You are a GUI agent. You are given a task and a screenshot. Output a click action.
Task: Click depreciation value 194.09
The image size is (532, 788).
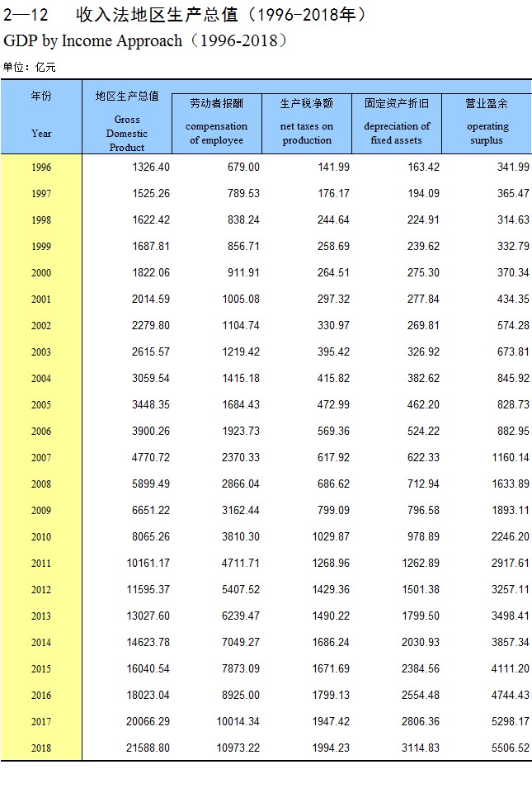pyautogui.click(x=423, y=193)
